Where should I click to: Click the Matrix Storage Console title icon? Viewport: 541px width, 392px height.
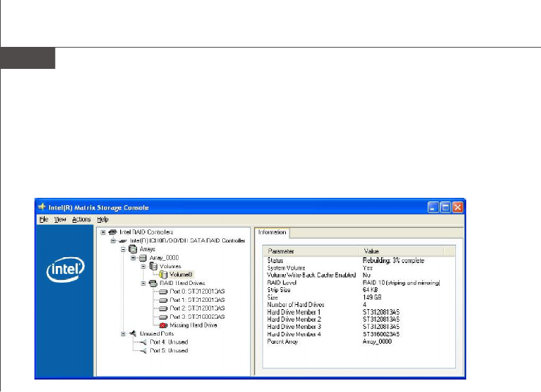coord(42,207)
